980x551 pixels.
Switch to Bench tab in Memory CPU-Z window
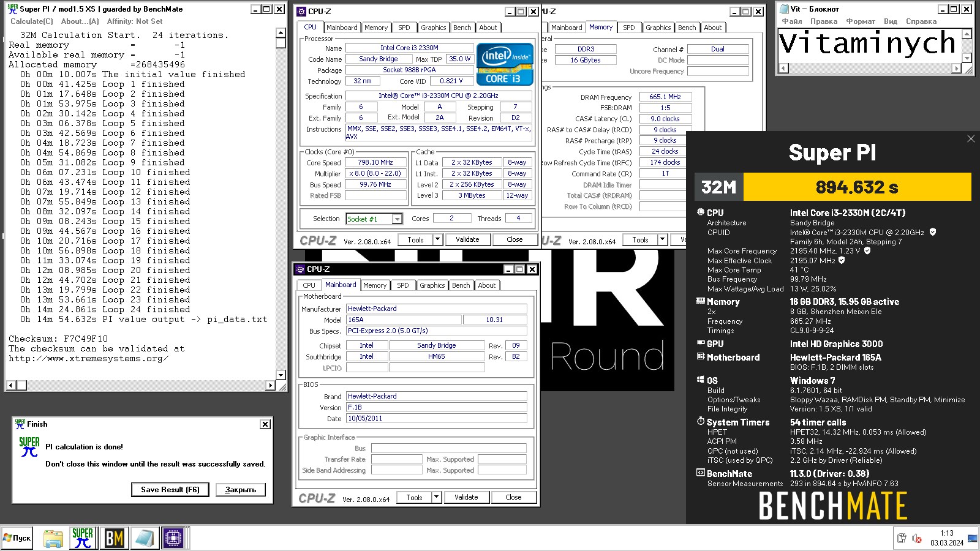[687, 28]
